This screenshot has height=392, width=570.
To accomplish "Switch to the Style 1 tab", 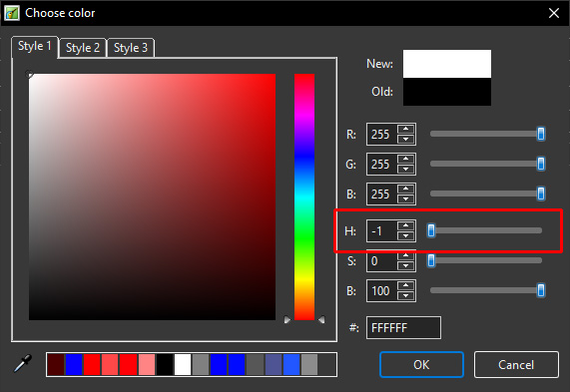I will 35,47.
